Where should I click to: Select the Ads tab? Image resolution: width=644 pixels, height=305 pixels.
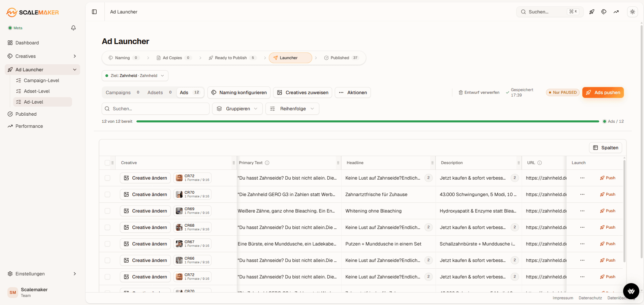click(190, 92)
